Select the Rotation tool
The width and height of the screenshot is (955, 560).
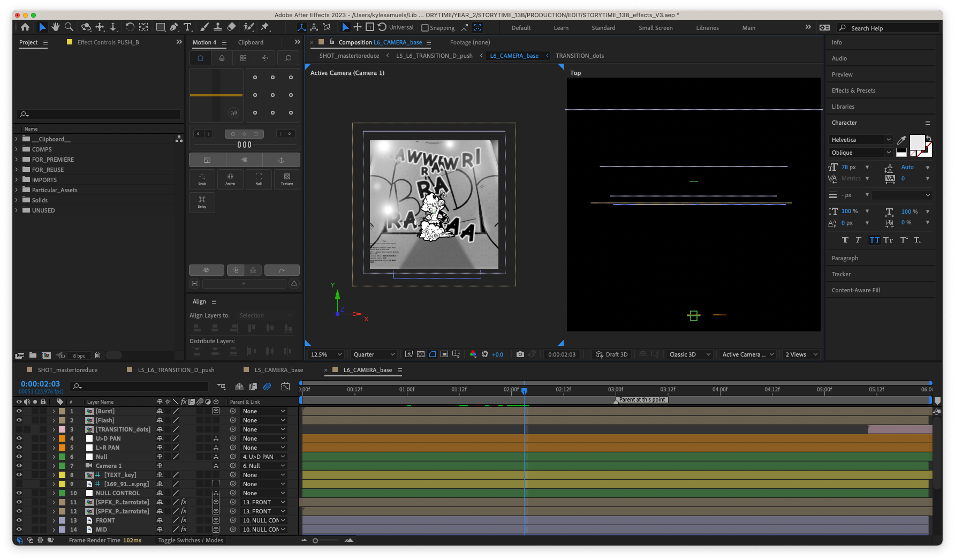pos(130,27)
